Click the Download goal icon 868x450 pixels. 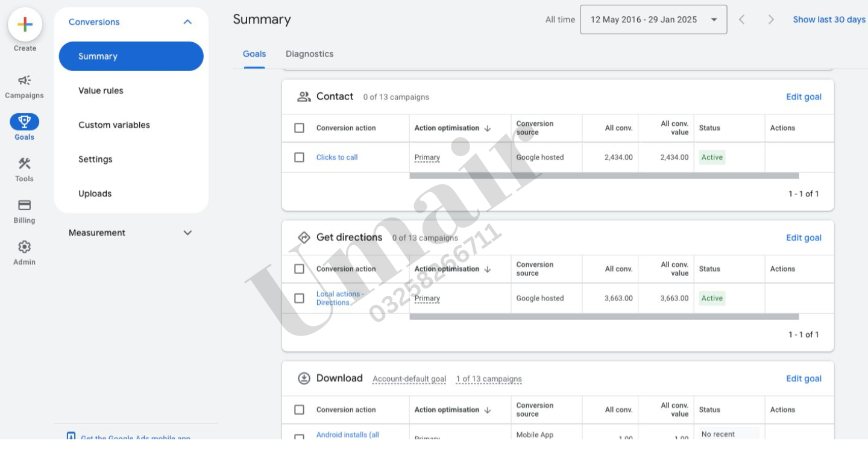304,378
